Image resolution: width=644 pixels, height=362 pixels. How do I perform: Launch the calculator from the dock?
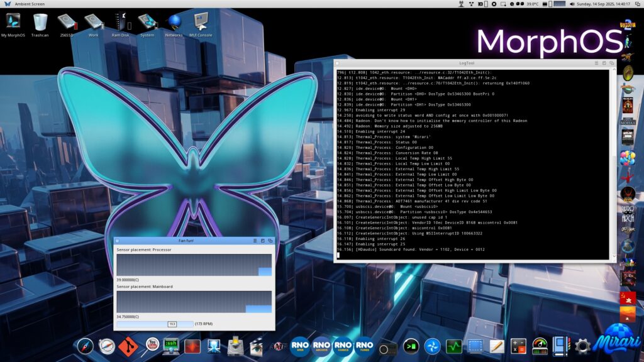pos(518,346)
